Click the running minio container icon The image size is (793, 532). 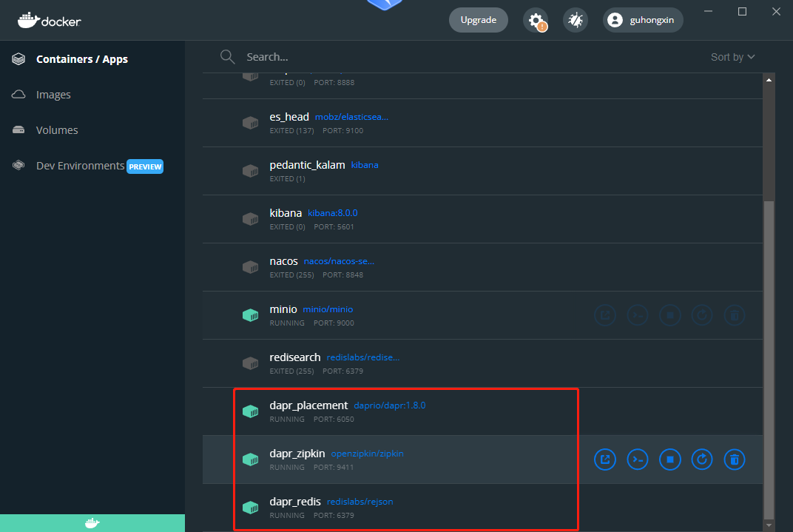[250, 315]
